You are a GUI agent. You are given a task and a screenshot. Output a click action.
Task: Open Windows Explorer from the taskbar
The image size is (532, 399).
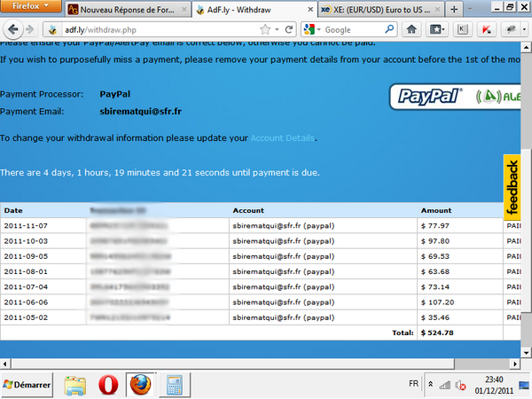(x=75, y=385)
